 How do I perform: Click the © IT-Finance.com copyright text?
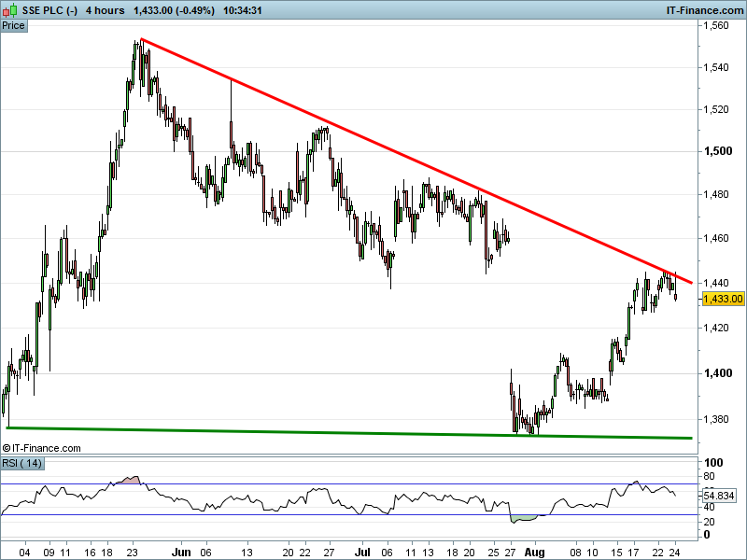tap(41, 448)
